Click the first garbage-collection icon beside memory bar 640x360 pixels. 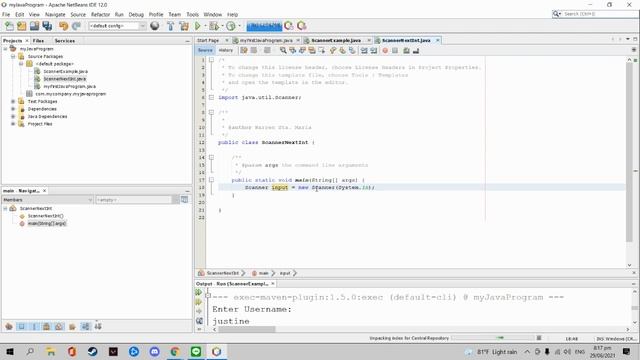(x=289, y=26)
